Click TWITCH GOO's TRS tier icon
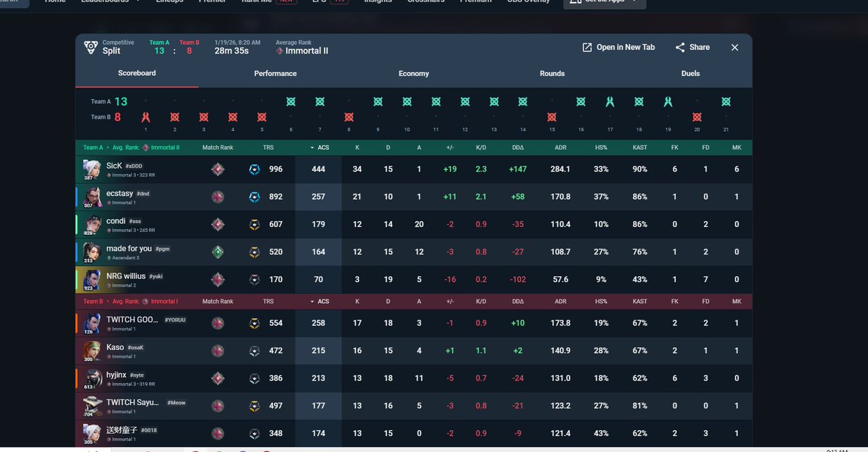 (255, 323)
